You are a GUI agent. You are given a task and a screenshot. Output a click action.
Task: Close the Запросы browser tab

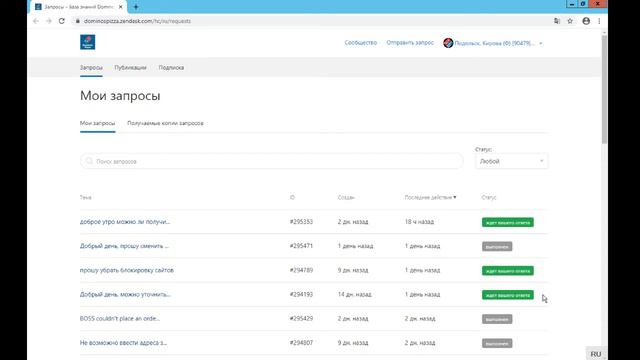point(120,7)
